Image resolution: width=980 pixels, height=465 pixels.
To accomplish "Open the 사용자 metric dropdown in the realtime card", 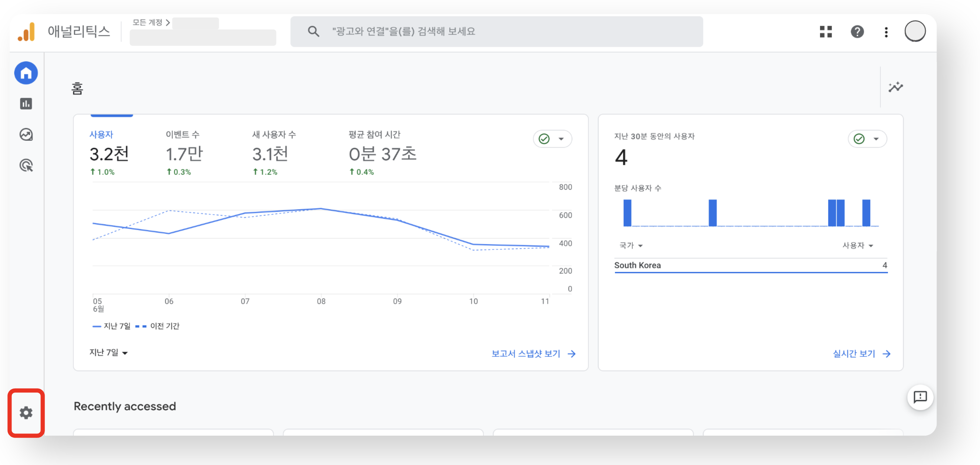I will pyautogui.click(x=858, y=245).
